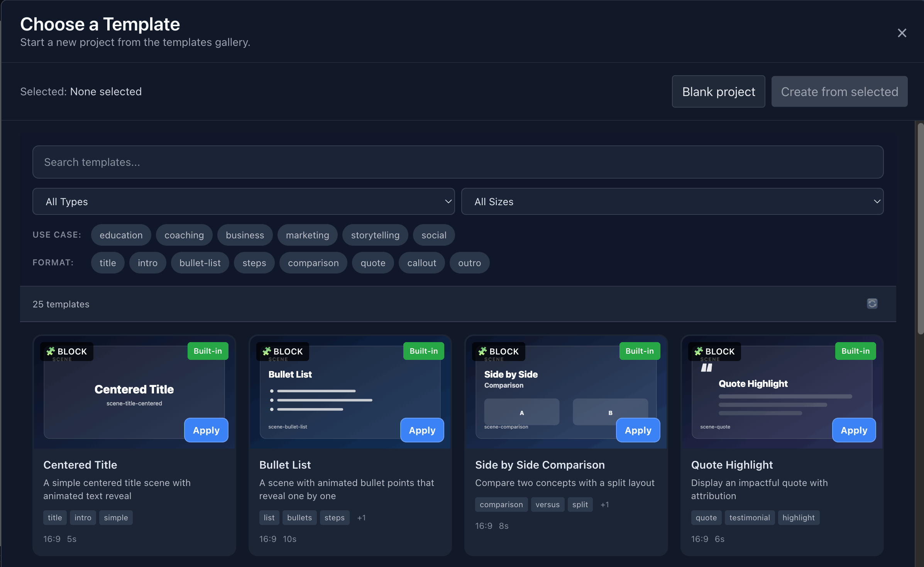Select the storytelling use case chip
Screen dimensions: 924x567
[375, 235]
